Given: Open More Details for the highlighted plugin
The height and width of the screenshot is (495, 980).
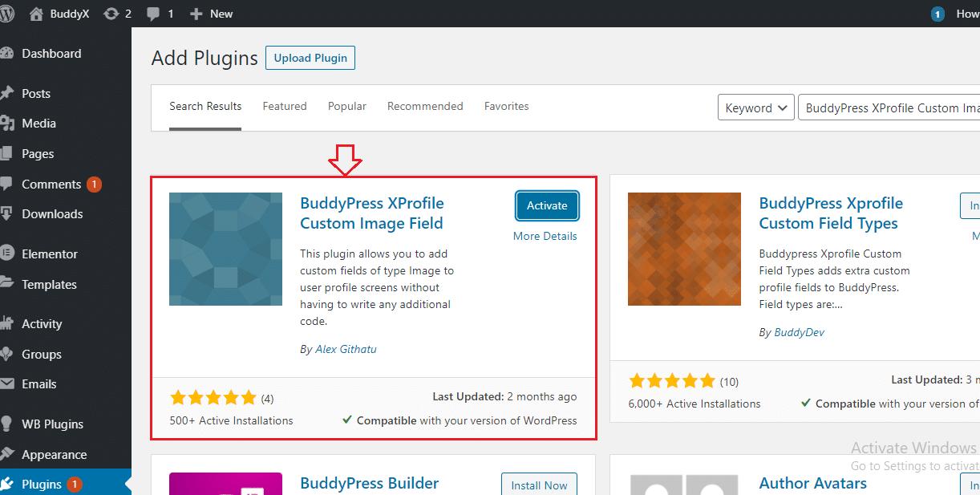Looking at the screenshot, I should click(545, 235).
